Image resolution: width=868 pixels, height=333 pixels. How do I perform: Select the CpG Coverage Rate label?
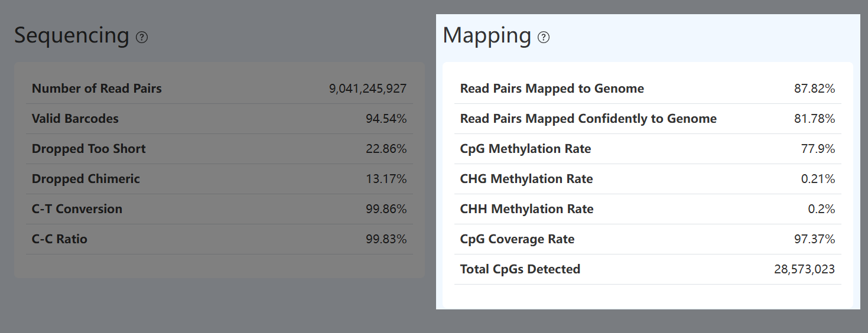(517, 239)
